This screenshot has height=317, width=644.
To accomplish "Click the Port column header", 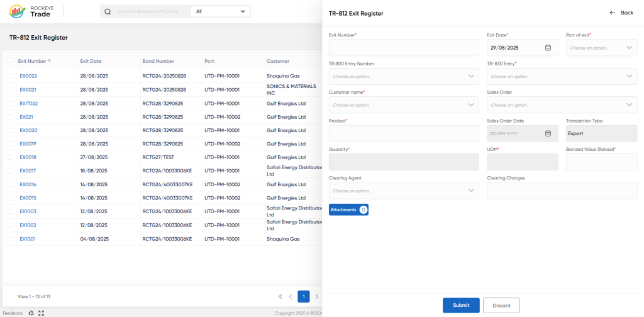I will coord(209,61).
